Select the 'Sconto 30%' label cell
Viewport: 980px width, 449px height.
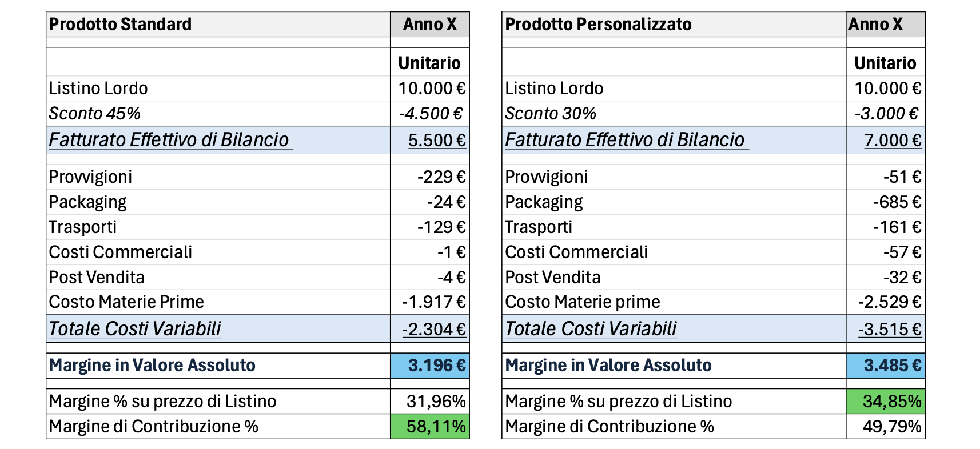click(x=551, y=113)
